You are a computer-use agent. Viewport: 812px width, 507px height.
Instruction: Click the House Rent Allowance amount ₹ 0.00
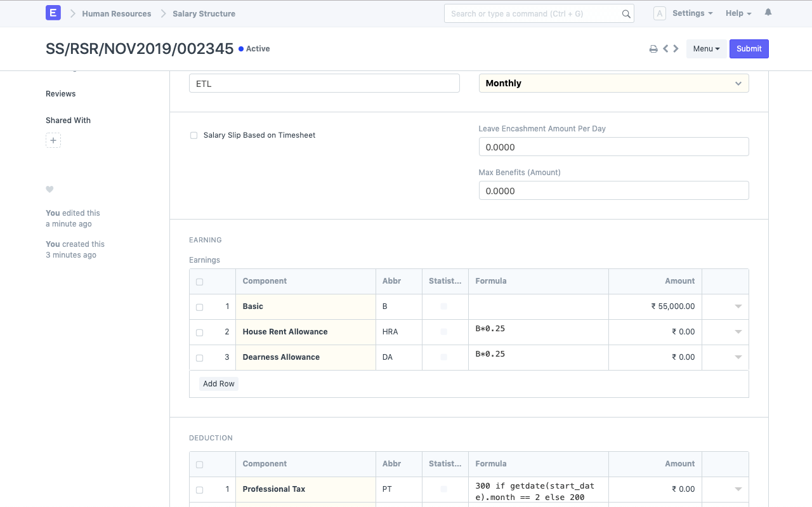[655, 332]
